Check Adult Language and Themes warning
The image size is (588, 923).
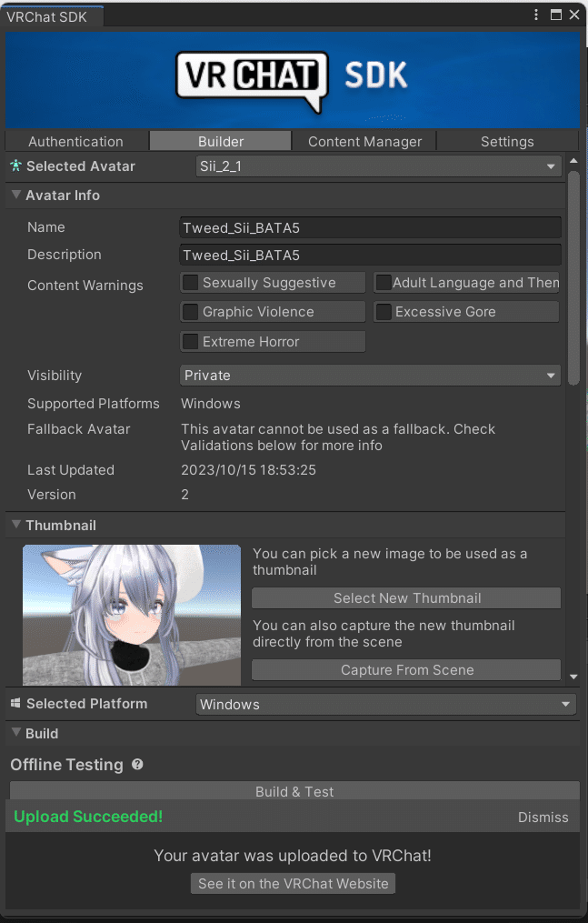pos(384,283)
